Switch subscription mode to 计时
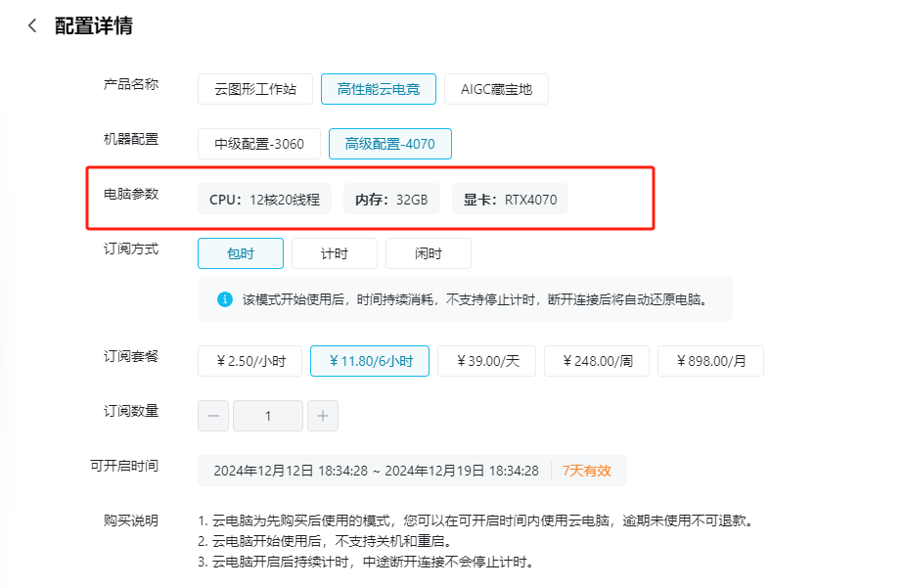This screenshot has height=588, width=906. (335, 253)
